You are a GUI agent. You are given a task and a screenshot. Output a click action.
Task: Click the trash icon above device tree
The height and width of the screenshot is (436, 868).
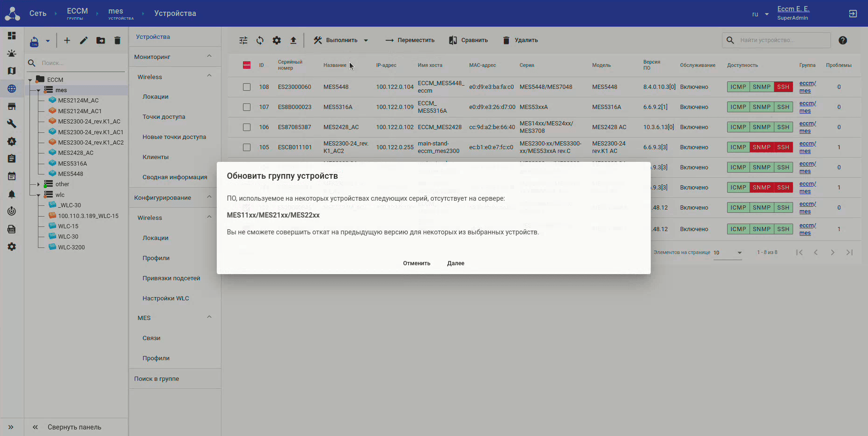tap(118, 41)
